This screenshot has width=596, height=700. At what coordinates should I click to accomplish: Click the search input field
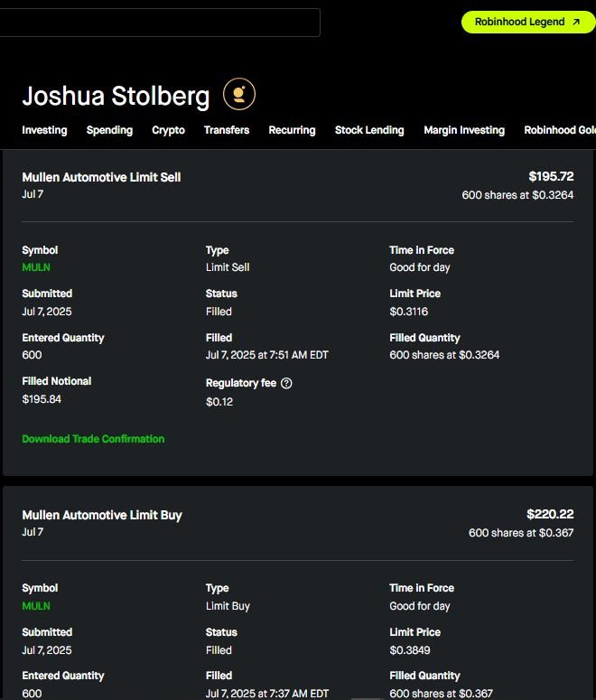coord(159,23)
